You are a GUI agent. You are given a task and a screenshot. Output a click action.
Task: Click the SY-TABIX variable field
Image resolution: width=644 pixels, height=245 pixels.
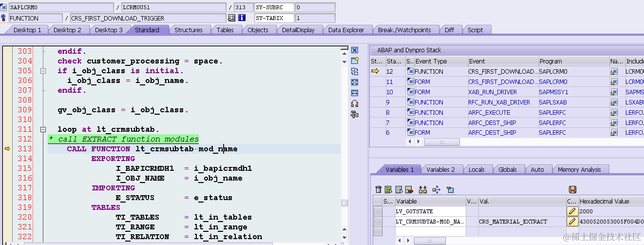pos(275,18)
